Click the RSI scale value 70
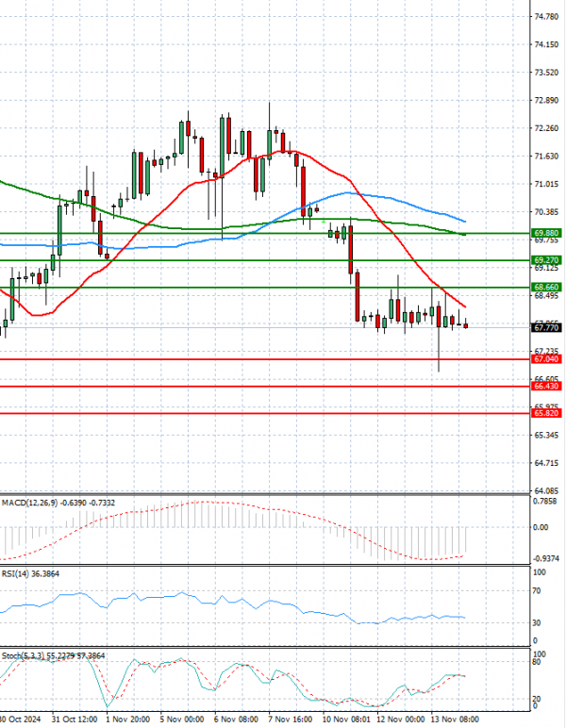The width and height of the screenshot is (566, 728). click(x=537, y=591)
